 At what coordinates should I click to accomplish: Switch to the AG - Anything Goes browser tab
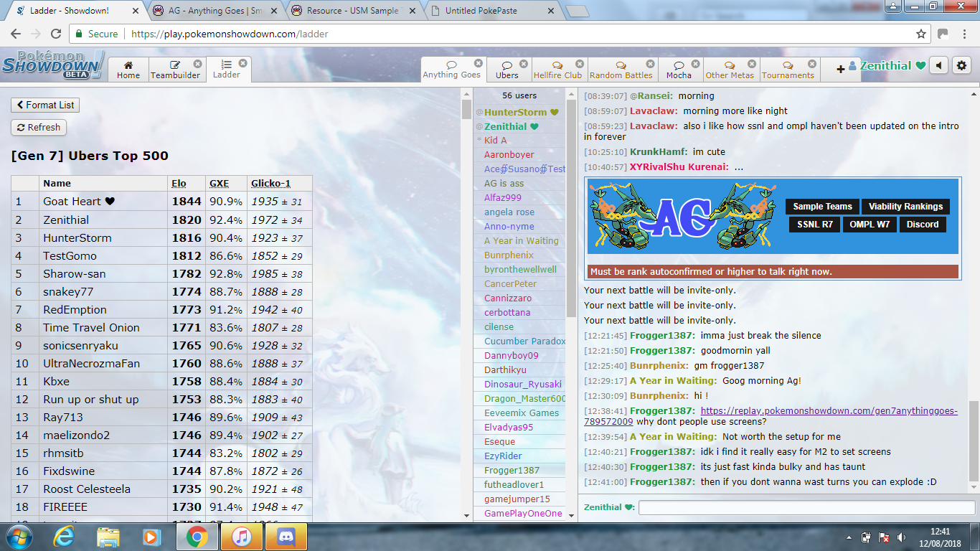point(215,11)
